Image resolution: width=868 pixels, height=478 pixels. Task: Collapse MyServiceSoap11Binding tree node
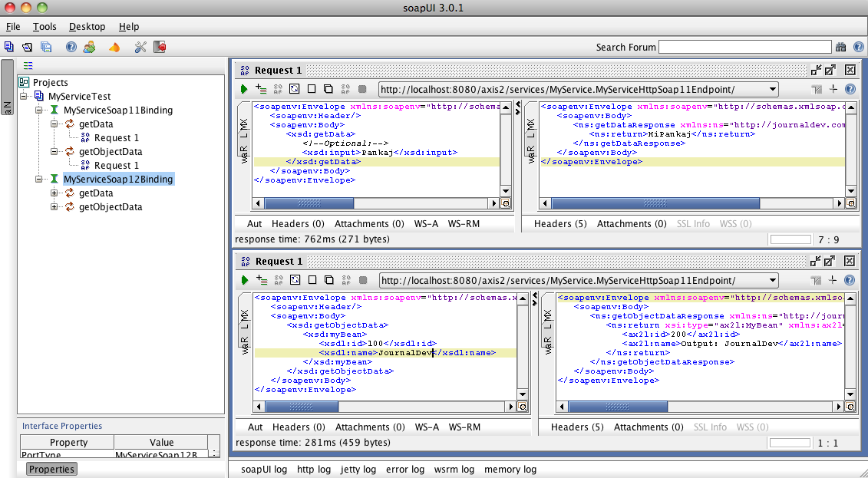[x=38, y=110]
